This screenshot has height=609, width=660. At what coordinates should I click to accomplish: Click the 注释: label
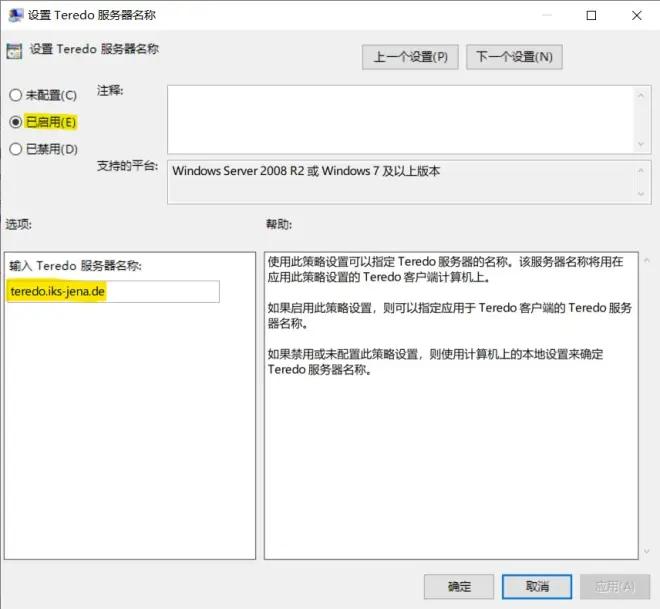point(110,90)
